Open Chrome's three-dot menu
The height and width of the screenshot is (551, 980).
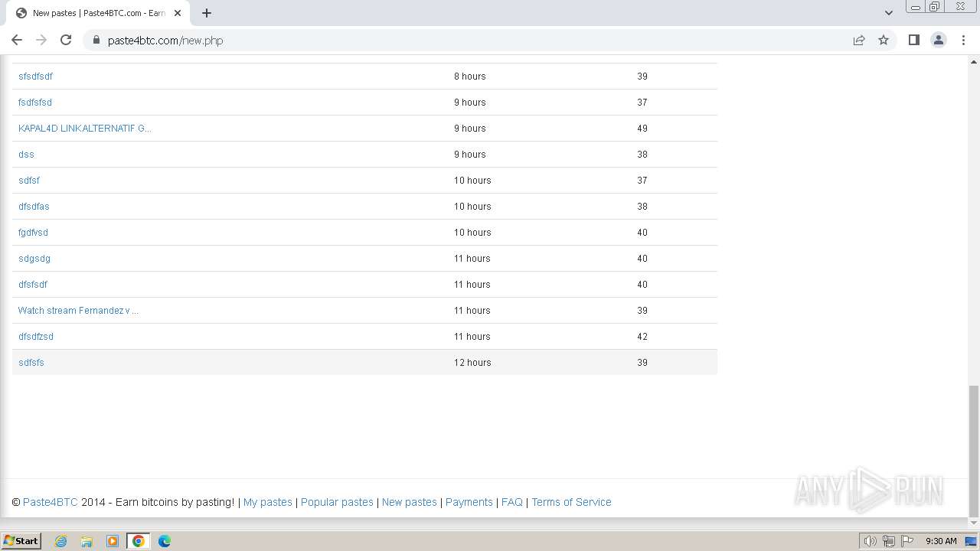coord(963,40)
